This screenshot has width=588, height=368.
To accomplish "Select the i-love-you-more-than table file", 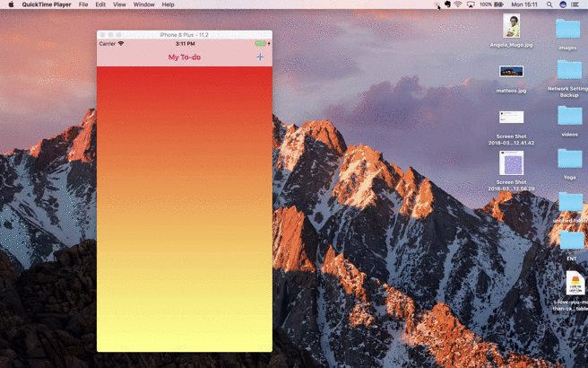I will point(575,283).
